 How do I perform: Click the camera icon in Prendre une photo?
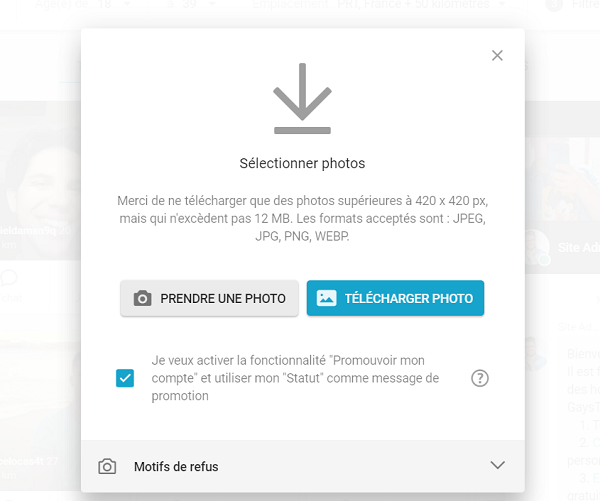click(x=142, y=299)
